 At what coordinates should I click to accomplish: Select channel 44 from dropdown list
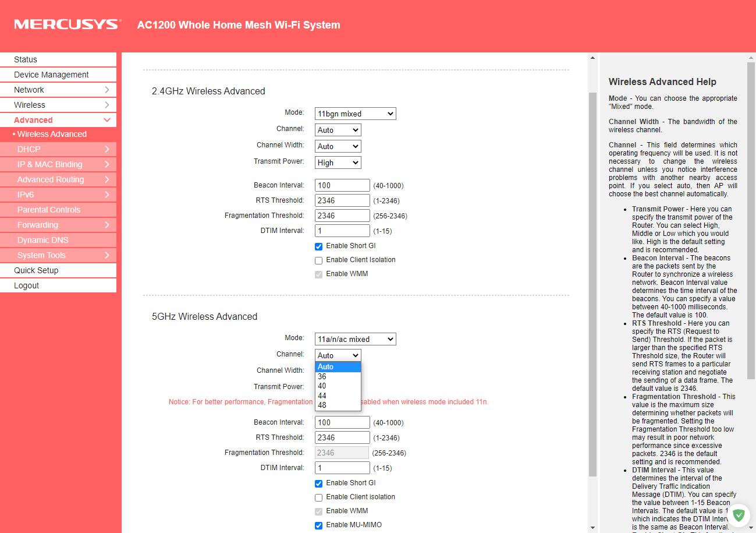point(322,396)
